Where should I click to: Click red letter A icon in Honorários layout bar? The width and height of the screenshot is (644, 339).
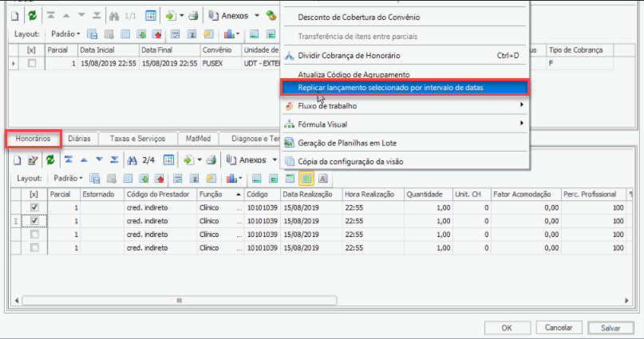[323, 179]
